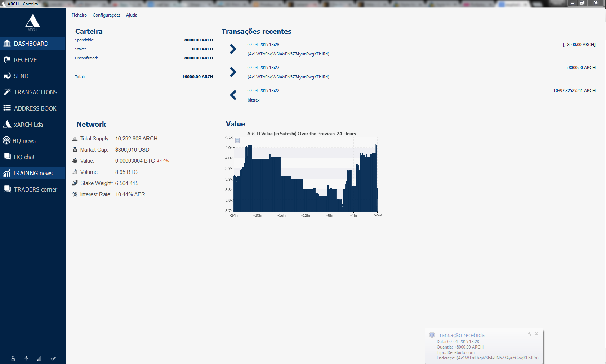606x364 pixels.
Task: Click incoming arrow of 18:28 transaction
Action: point(233,49)
